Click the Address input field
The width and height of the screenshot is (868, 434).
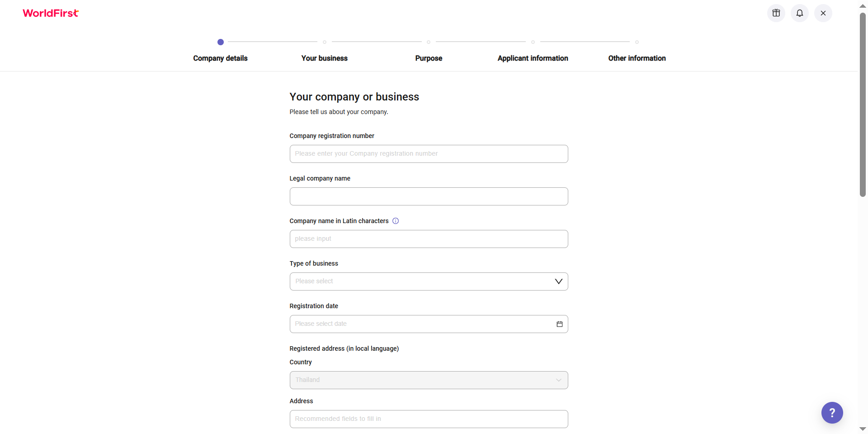click(x=429, y=419)
